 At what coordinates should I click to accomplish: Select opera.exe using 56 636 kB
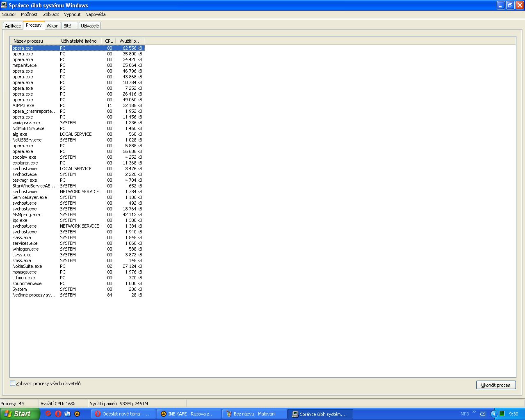coord(78,151)
